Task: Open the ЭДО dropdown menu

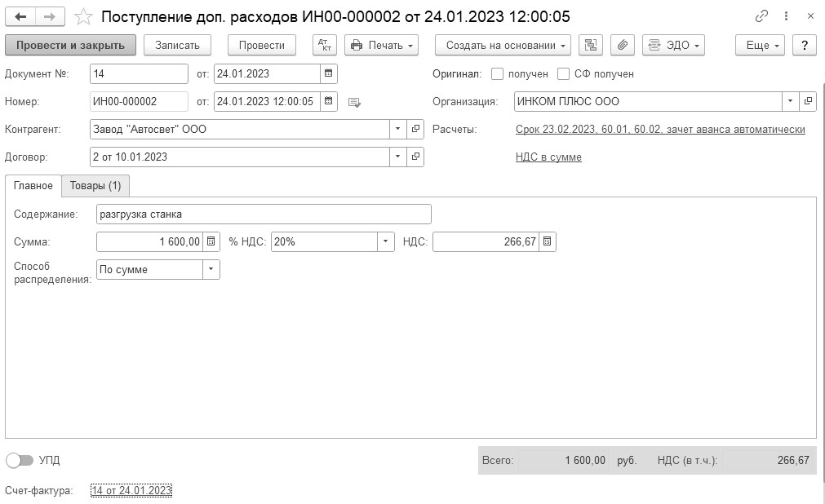Action: (673, 45)
